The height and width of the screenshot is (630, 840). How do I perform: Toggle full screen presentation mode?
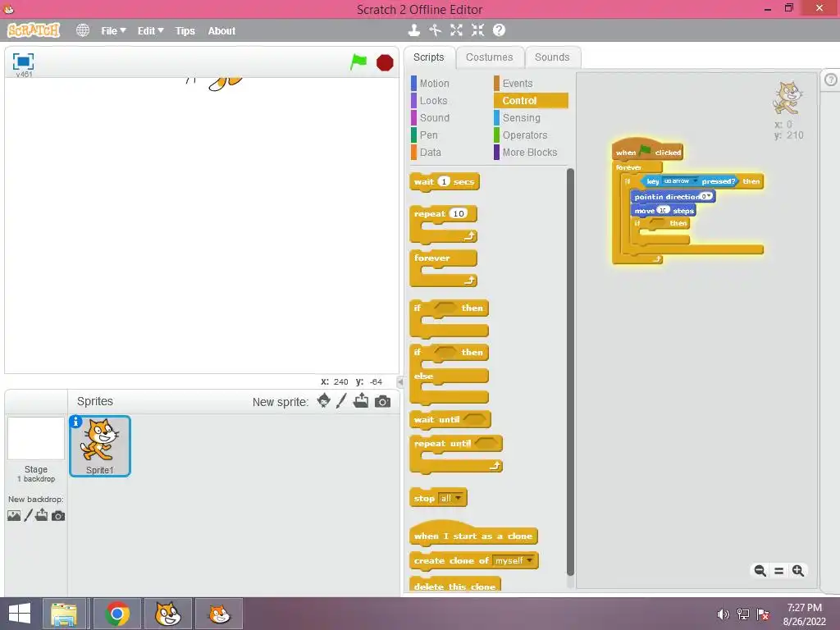click(x=23, y=62)
